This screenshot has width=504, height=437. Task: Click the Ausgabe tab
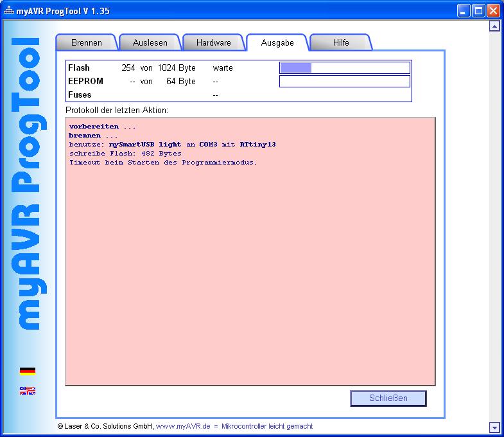pyautogui.click(x=277, y=42)
